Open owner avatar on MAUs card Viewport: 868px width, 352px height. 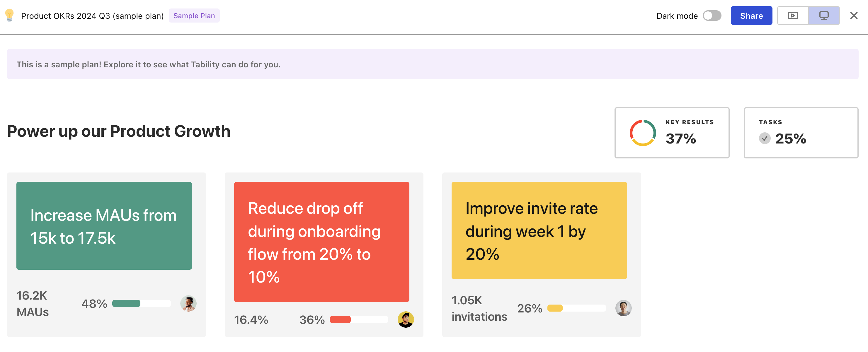point(188,303)
